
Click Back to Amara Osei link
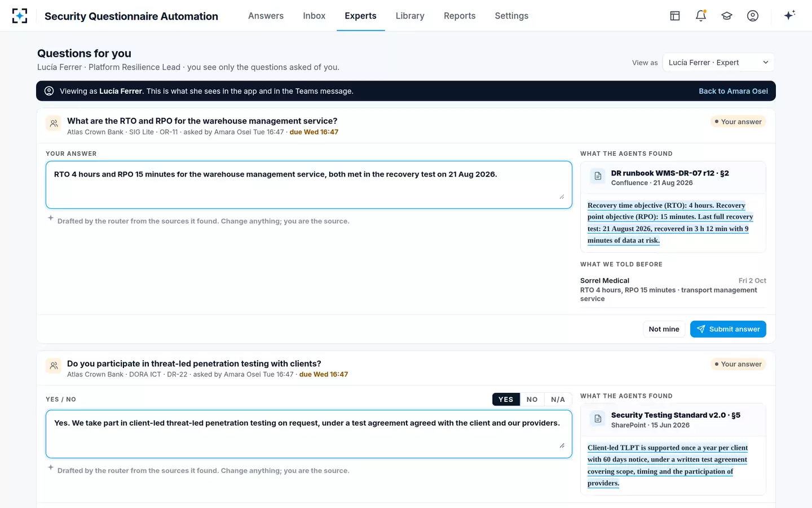(x=733, y=91)
